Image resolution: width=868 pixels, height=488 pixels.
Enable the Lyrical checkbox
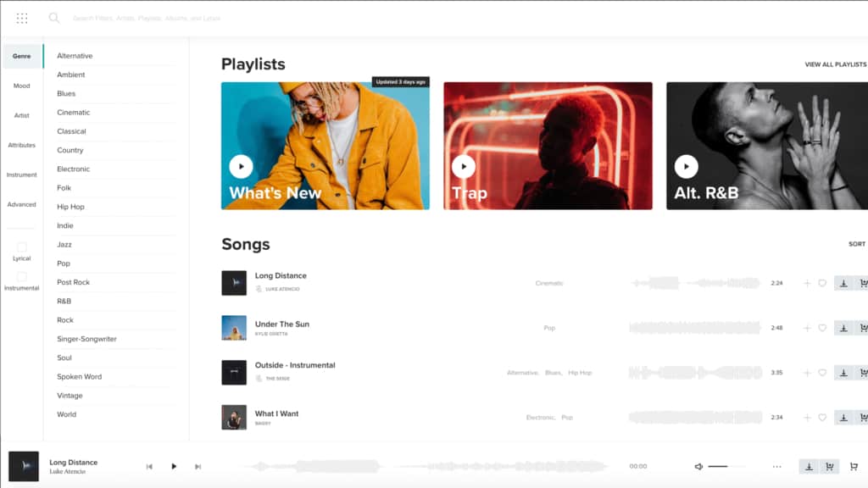pos(21,247)
